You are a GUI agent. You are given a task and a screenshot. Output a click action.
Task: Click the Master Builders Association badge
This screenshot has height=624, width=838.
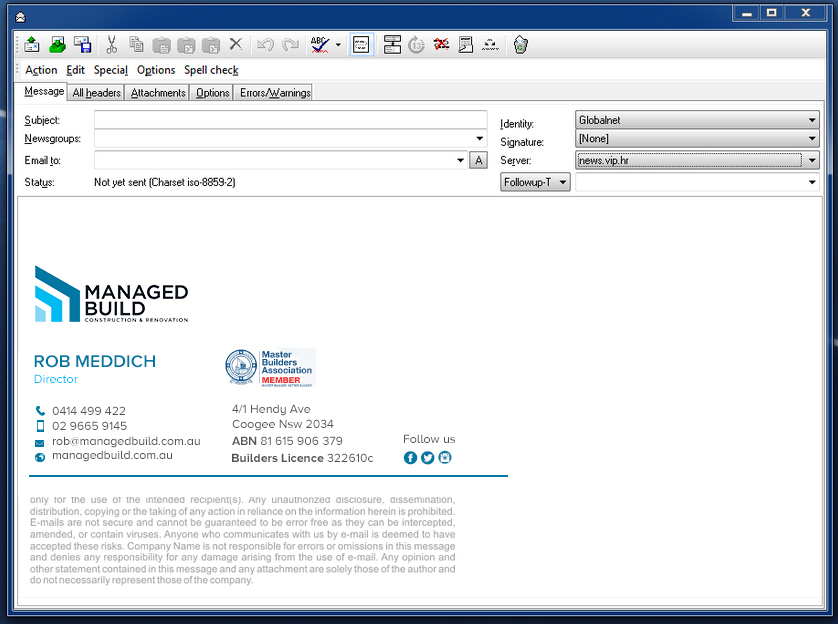tap(270, 368)
